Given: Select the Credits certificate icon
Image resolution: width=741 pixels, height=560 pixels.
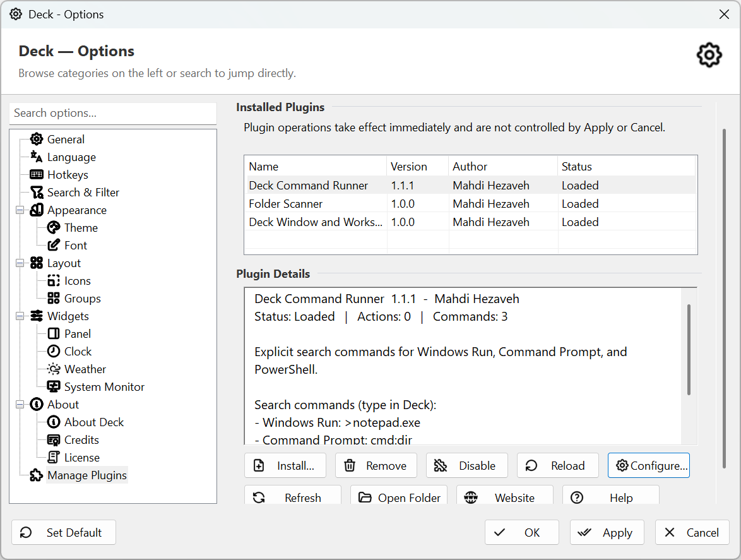Looking at the screenshot, I should coord(54,440).
